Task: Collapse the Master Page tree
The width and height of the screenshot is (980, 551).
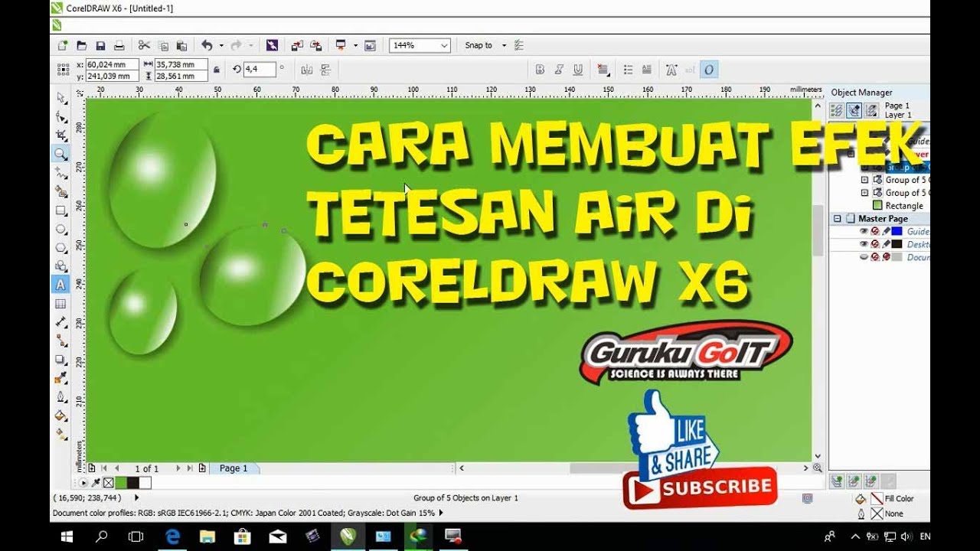Action: point(837,218)
